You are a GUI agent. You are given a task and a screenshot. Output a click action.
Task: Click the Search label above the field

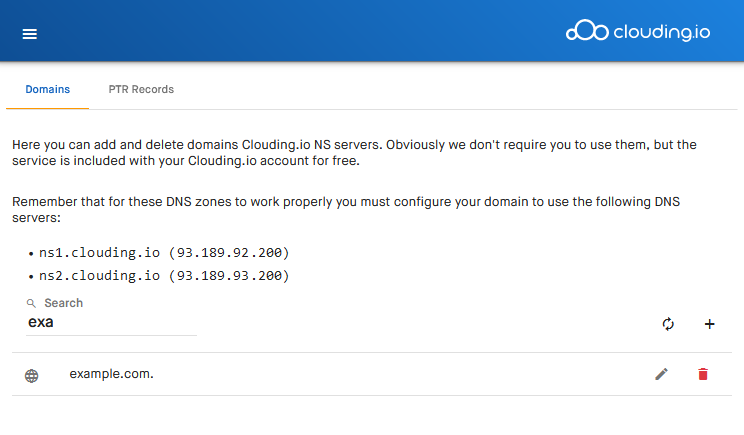[x=64, y=303]
